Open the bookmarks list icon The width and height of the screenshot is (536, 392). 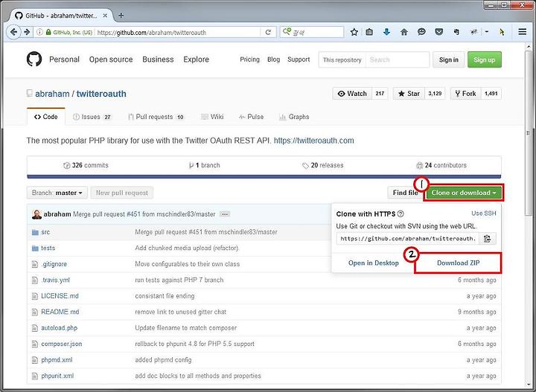[x=369, y=32]
